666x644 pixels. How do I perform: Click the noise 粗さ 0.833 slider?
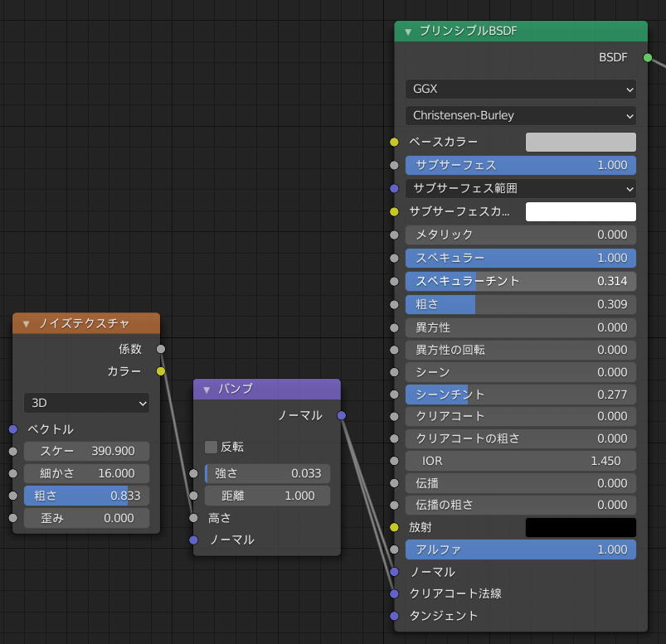(86, 496)
